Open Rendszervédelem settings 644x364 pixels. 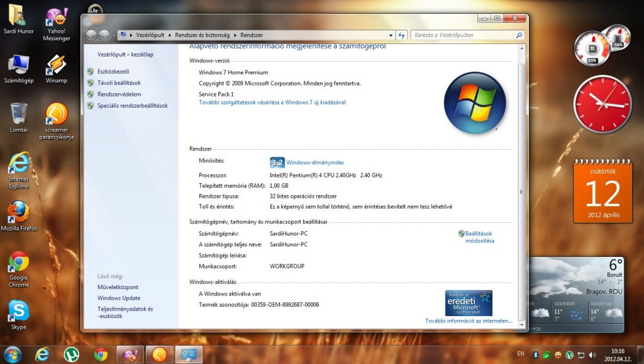pyautogui.click(x=119, y=94)
